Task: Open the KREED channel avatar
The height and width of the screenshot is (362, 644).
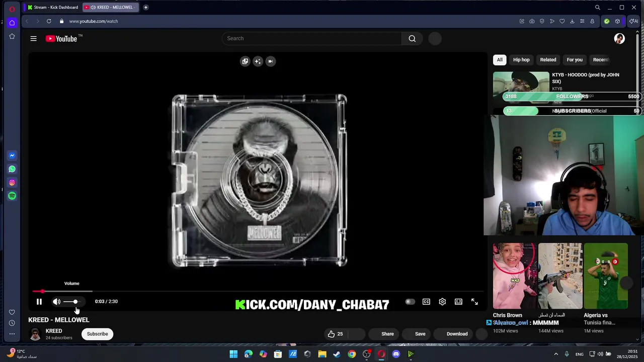Action: coord(35,334)
